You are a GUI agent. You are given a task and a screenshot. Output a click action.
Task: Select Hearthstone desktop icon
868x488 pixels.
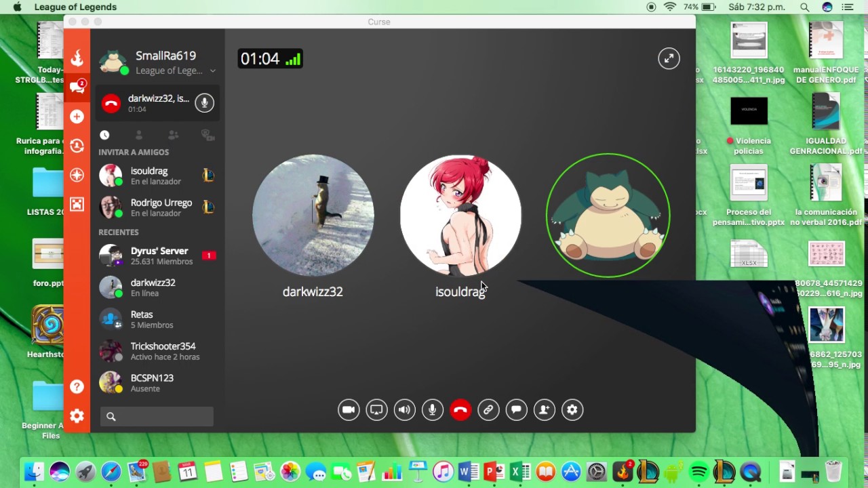click(47, 332)
